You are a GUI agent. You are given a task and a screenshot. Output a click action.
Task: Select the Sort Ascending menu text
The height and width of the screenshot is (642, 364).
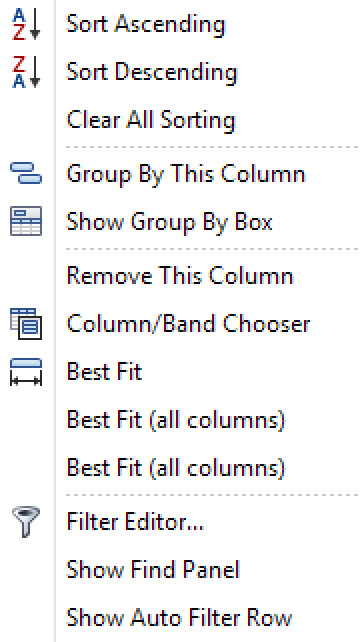click(x=146, y=24)
